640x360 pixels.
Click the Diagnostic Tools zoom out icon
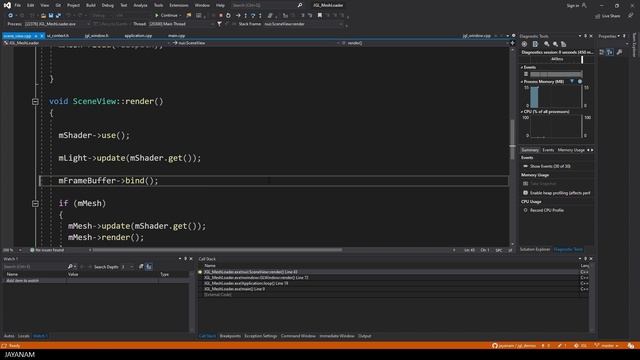click(x=555, y=44)
